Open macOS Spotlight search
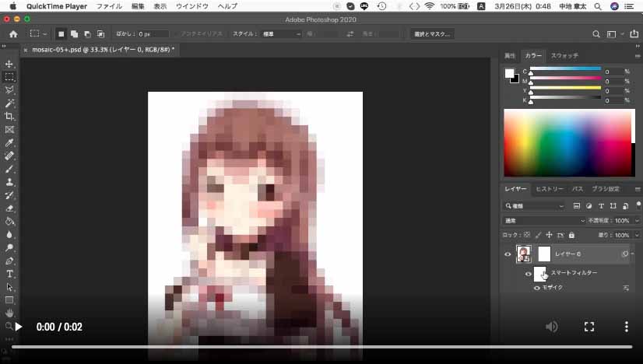Screen dimensions: 643x364 598,6
